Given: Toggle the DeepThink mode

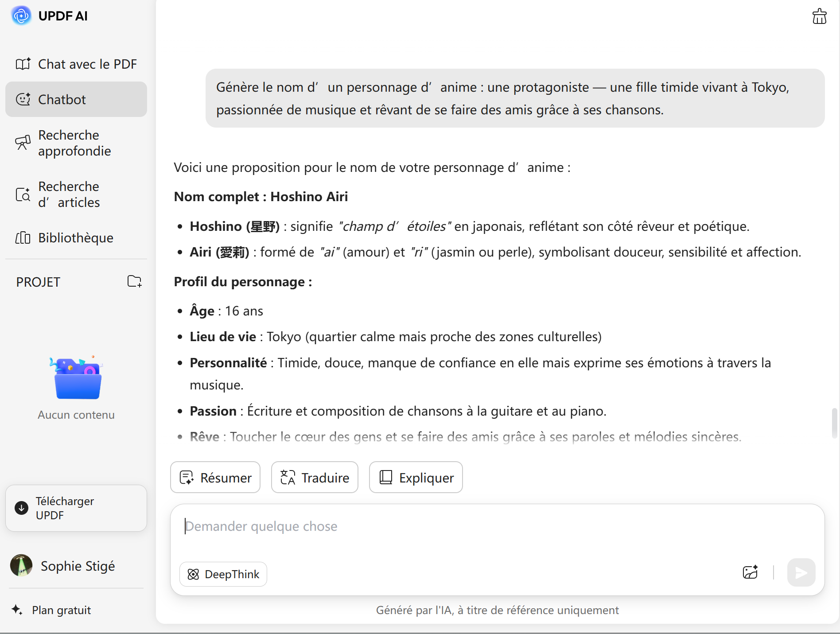Looking at the screenshot, I should point(223,574).
